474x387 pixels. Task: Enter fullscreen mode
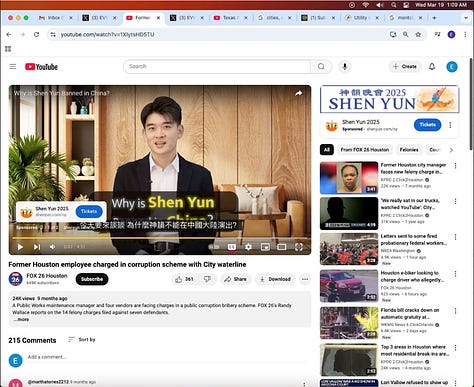(x=299, y=247)
